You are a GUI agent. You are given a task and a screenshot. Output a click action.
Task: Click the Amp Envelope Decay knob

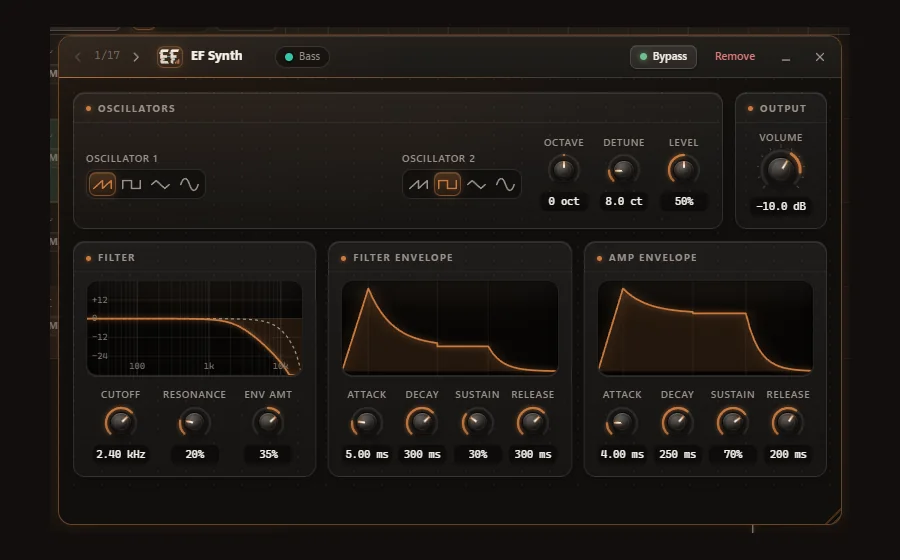677,423
